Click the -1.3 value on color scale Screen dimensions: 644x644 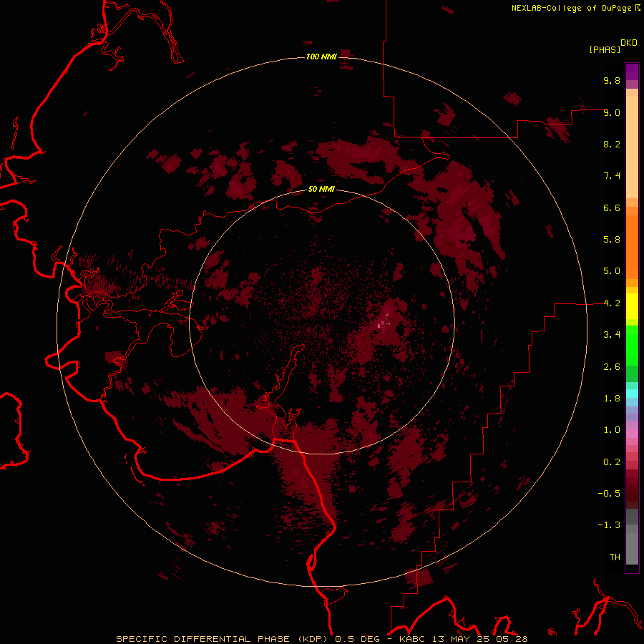(x=609, y=525)
